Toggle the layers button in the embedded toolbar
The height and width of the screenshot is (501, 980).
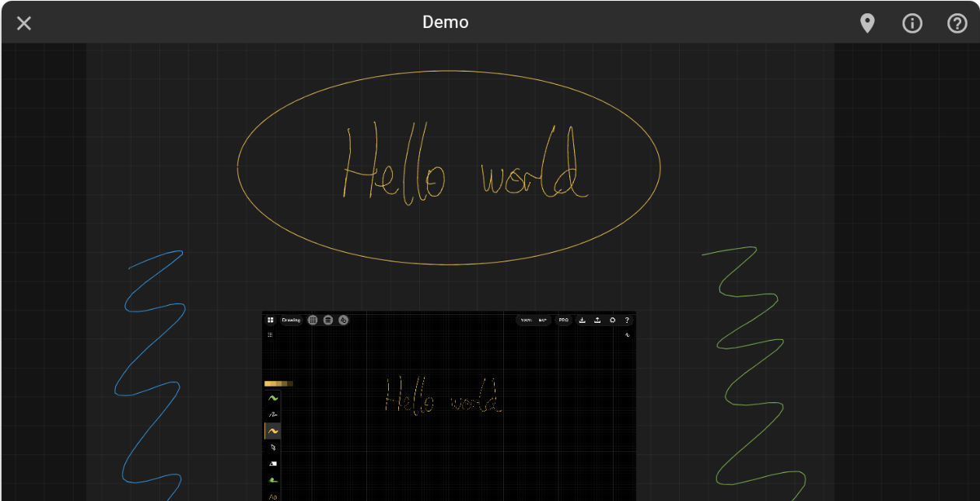pyautogui.click(x=328, y=320)
